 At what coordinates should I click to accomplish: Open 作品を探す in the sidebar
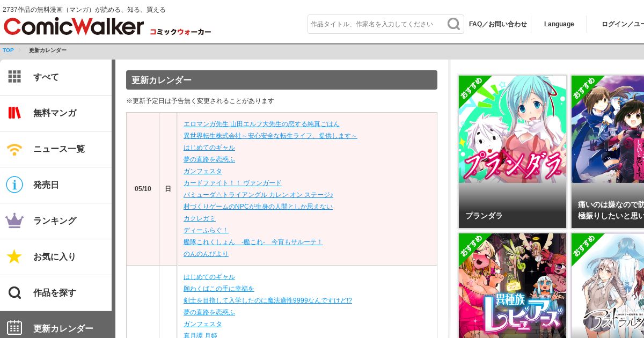[56, 293]
